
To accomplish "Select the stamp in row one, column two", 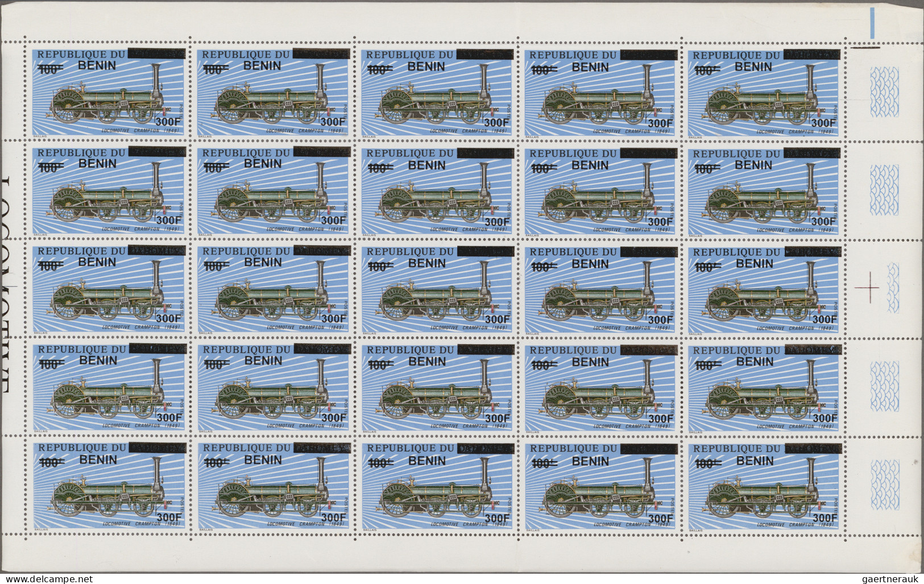I will (x=273, y=92).
